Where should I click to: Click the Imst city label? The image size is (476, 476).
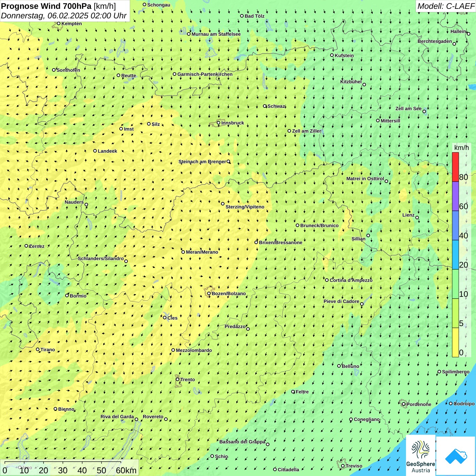coord(129,129)
